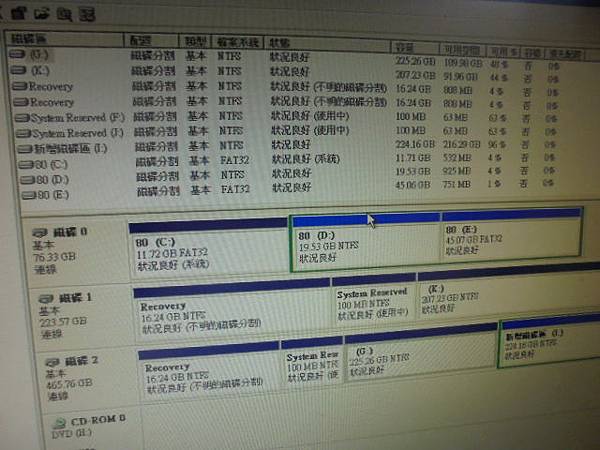Sort by the 容量 column header
Image resolution: width=600 pixels, height=450 pixels.
(x=415, y=47)
